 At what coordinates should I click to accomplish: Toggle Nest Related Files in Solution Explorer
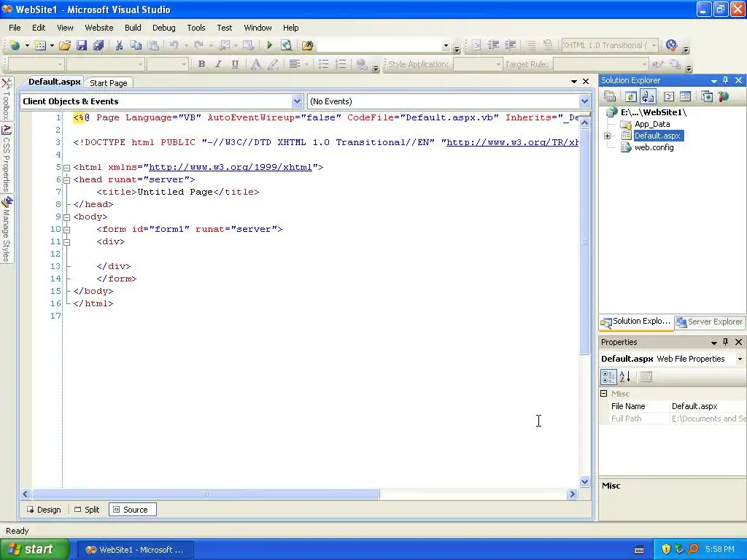click(x=648, y=97)
